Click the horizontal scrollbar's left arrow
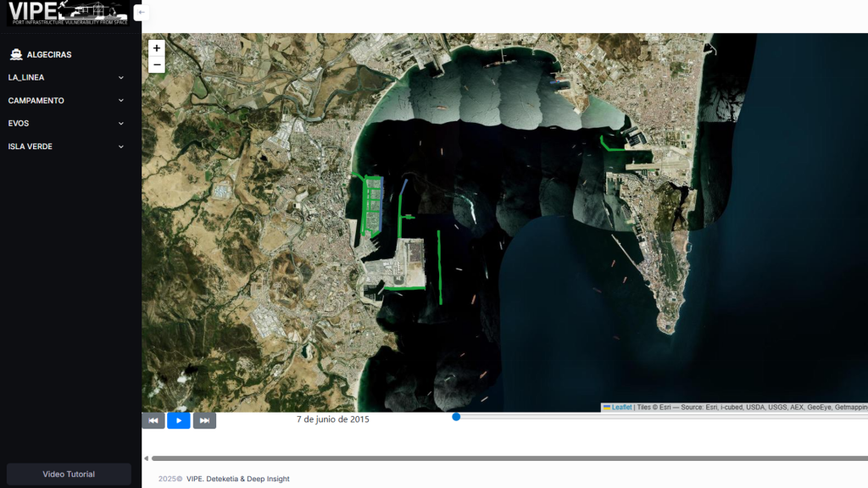This screenshot has width=868, height=488. pyautogui.click(x=145, y=458)
